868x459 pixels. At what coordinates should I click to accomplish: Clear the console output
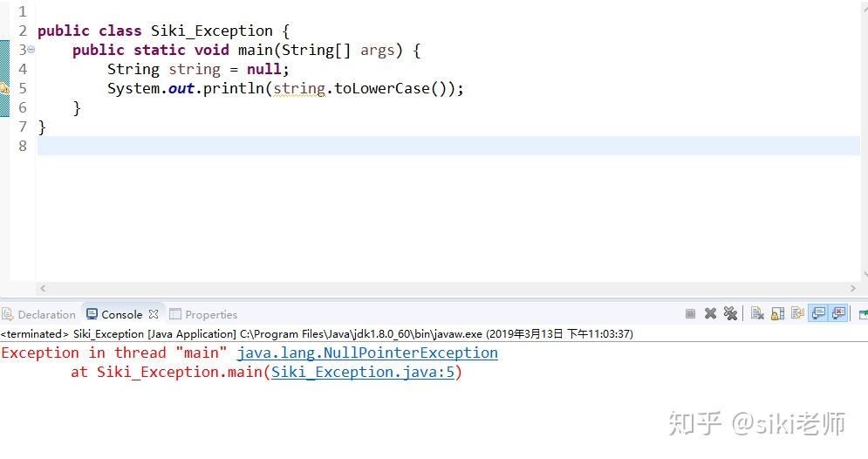tap(757, 314)
